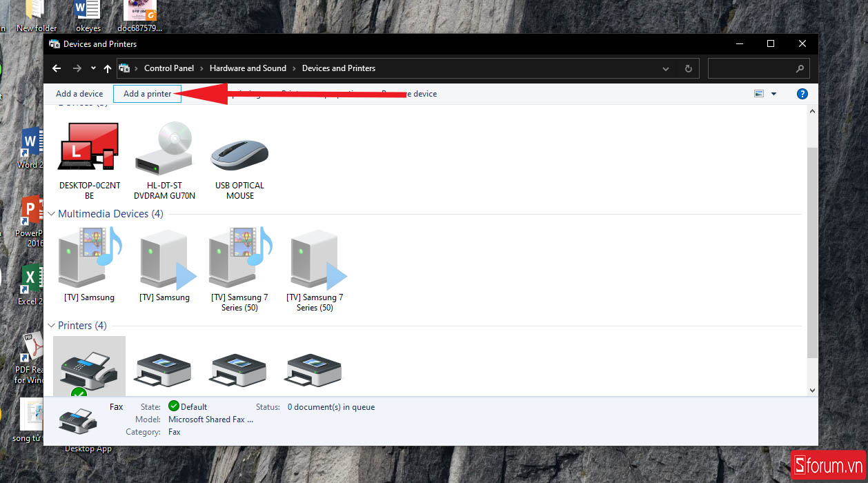
Task: Click 'Hardware and Sound' in the breadcrumb
Action: click(248, 68)
